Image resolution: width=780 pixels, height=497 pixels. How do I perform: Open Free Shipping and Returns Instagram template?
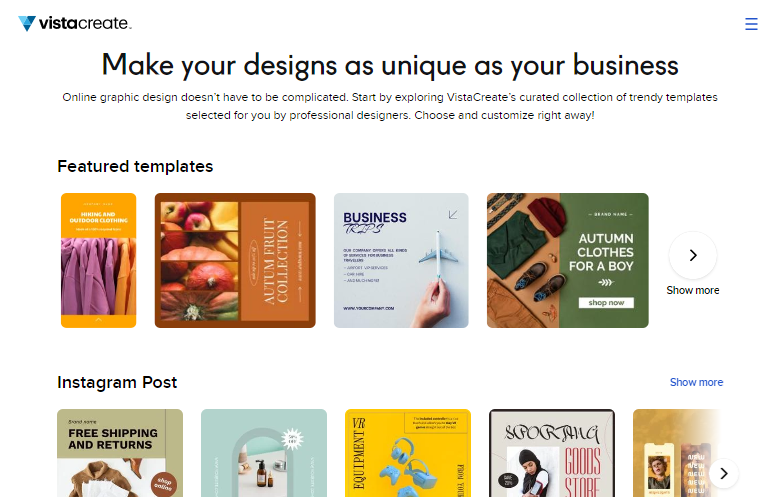(x=120, y=453)
